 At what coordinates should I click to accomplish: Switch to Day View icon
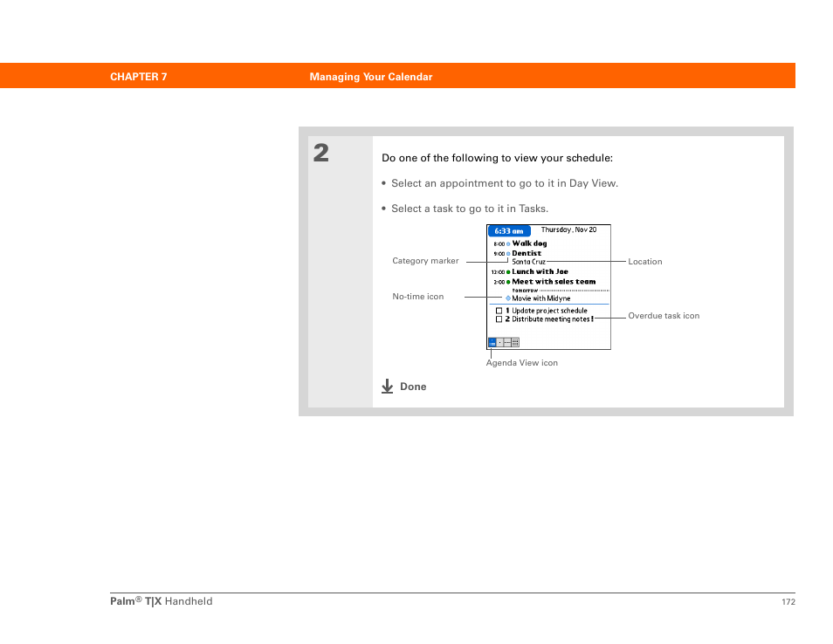tap(500, 342)
